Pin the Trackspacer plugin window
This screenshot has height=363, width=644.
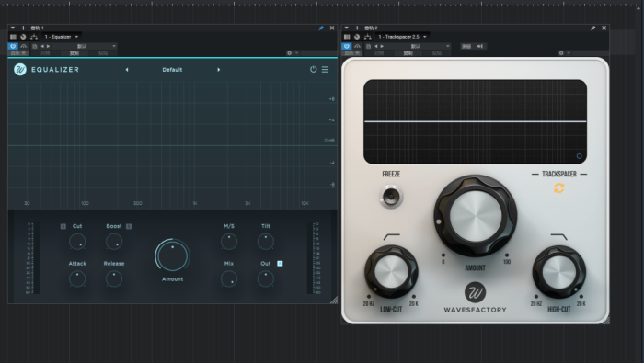pyautogui.click(x=593, y=28)
